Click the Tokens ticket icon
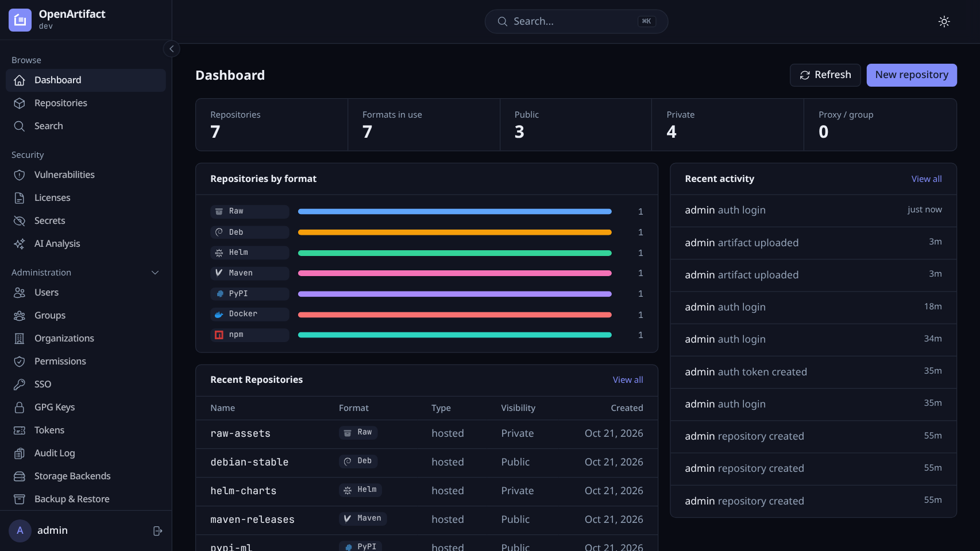 (x=20, y=430)
